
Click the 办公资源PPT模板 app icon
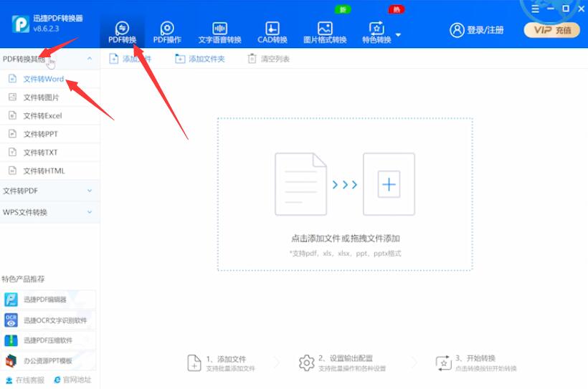point(11,361)
